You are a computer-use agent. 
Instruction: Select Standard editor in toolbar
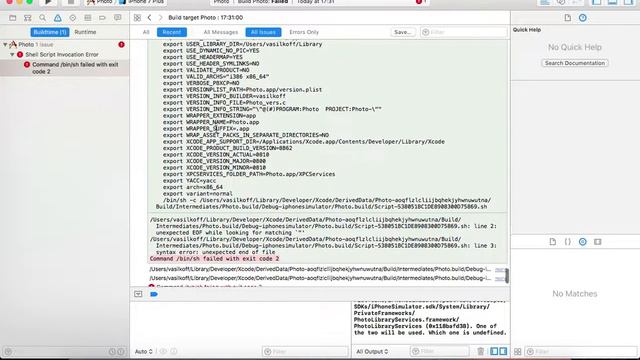(x=545, y=2)
